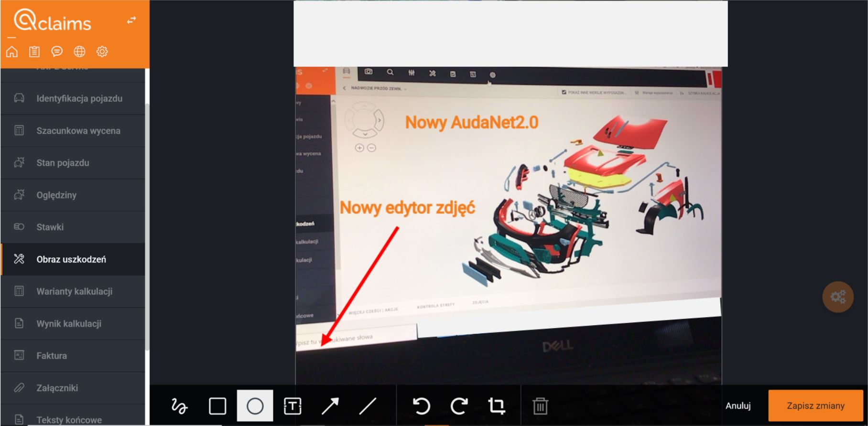
Task: Click the trash delete icon
Action: pyautogui.click(x=541, y=406)
